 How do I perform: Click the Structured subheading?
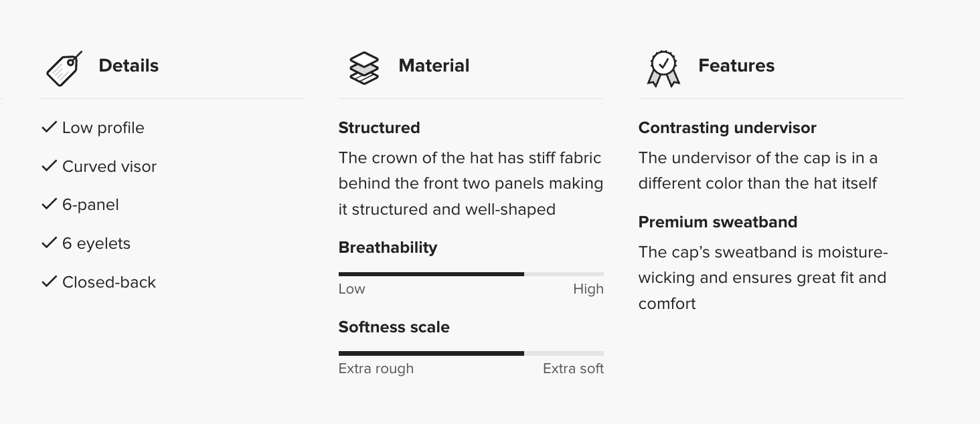379,128
